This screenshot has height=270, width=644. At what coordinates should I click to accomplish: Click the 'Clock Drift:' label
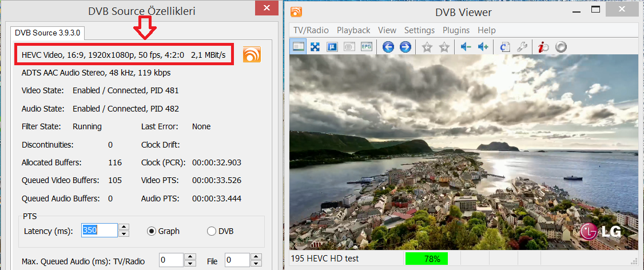click(161, 145)
